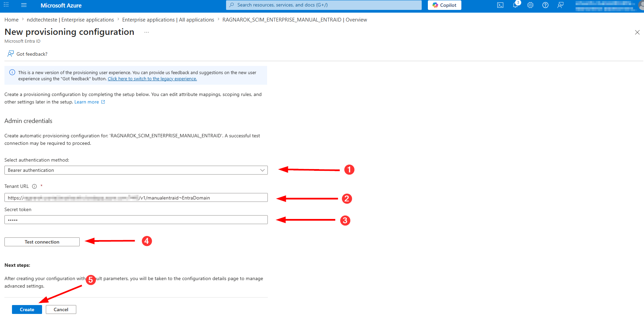The width and height of the screenshot is (644, 317).
Task: Click the Tenant URL input field
Action: (136, 198)
